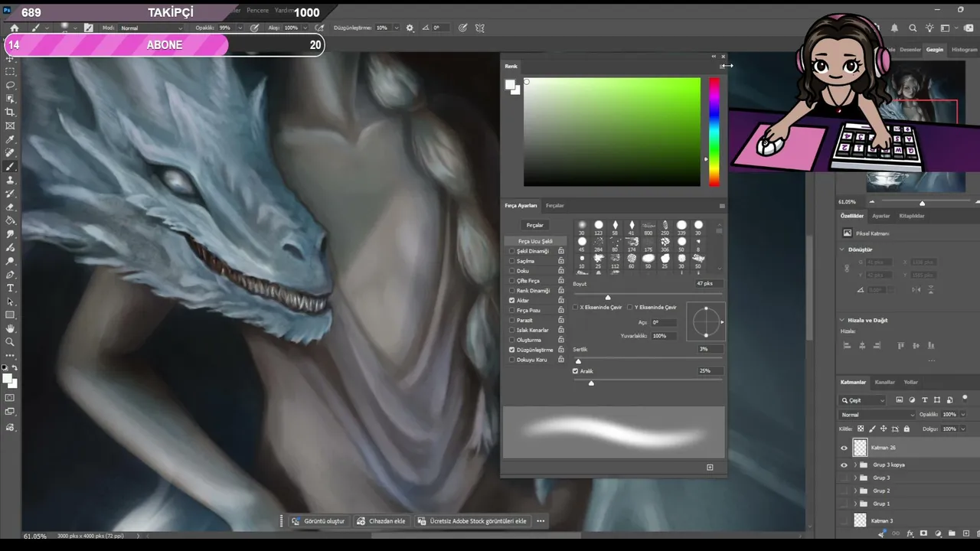Click the Boyut size slider handle
The width and height of the screenshot is (980, 551).
click(608, 297)
